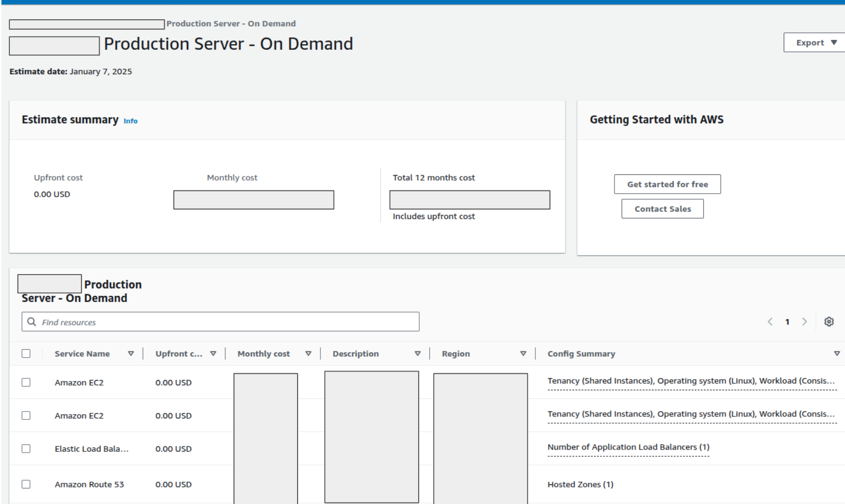Click the Upfront cost 0.00 USD value in summary
Viewport: 845px width, 504px height.
tap(52, 194)
